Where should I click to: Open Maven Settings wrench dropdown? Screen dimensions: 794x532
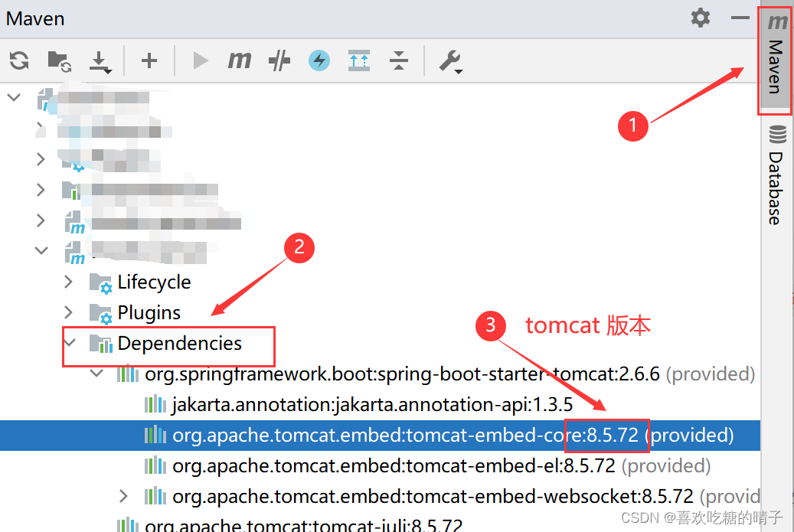click(450, 61)
